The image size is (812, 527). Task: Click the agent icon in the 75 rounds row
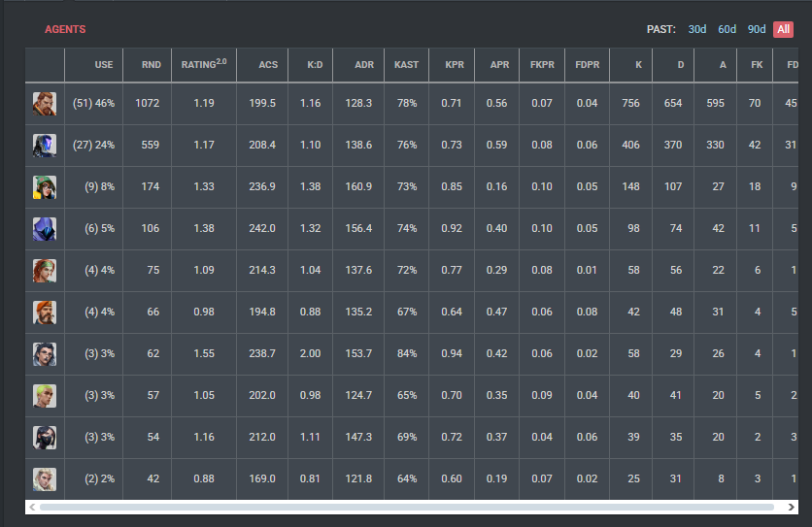(45, 271)
